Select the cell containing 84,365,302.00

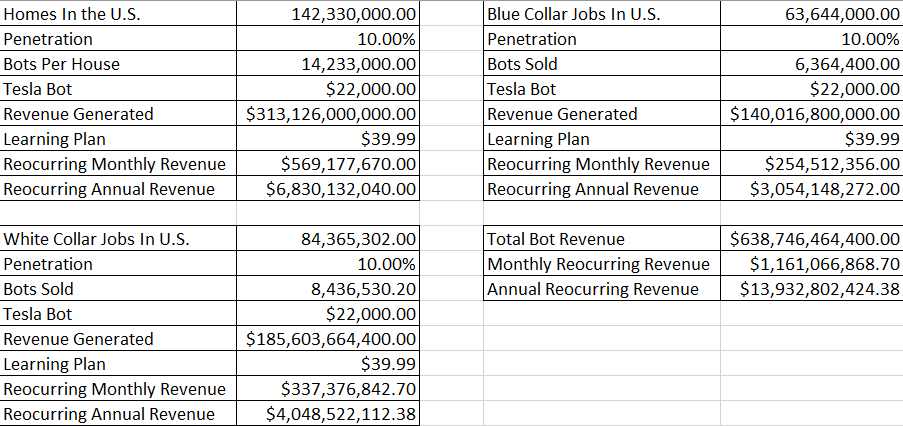tap(357, 239)
